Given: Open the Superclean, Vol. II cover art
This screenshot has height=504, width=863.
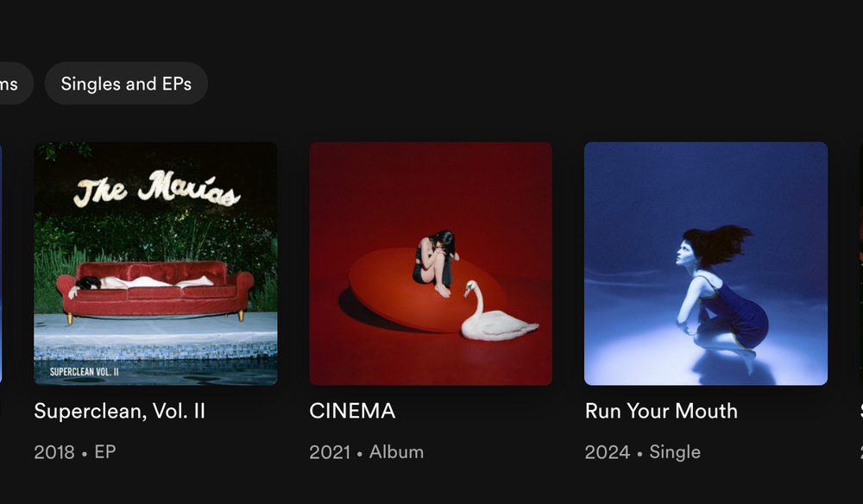Looking at the screenshot, I should pos(155,263).
